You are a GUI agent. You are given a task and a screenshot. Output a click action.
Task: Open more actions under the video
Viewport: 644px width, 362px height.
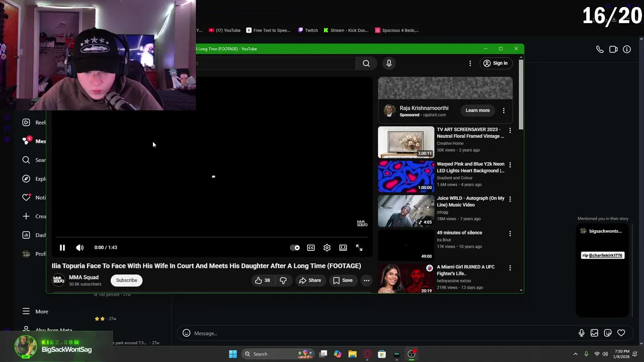pyautogui.click(x=366, y=280)
